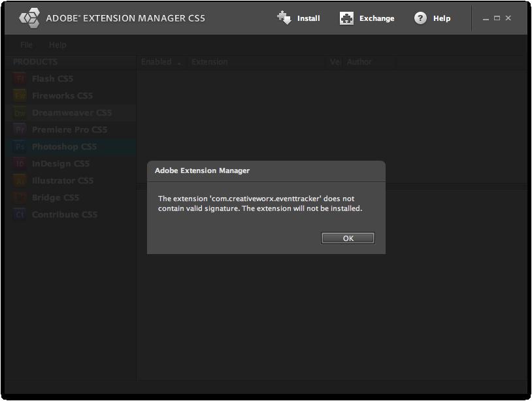Click the sort arrow on the Enabled column
Image resolution: width=532 pixels, height=401 pixels.
pos(180,63)
